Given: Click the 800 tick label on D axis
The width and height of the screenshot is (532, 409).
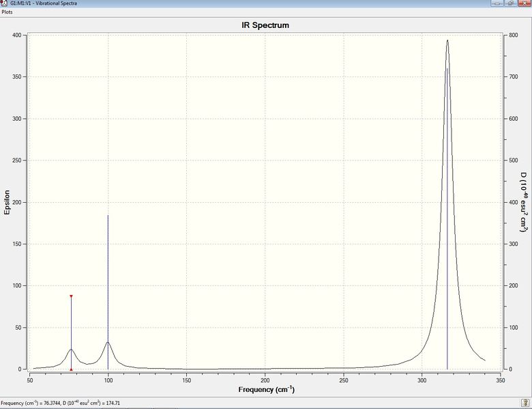Looking at the screenshot, I should click(x=514, y=35).
